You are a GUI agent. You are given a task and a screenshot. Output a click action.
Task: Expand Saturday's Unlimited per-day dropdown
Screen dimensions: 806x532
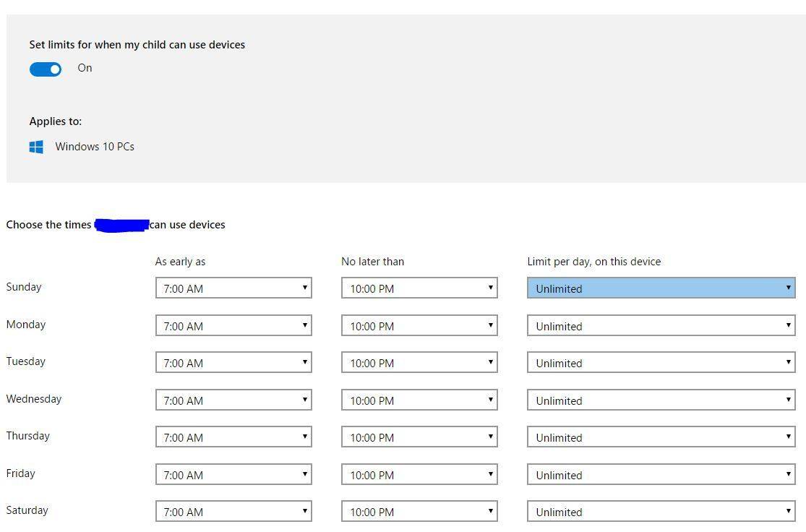pyautogui.click(x=661, y=512)
